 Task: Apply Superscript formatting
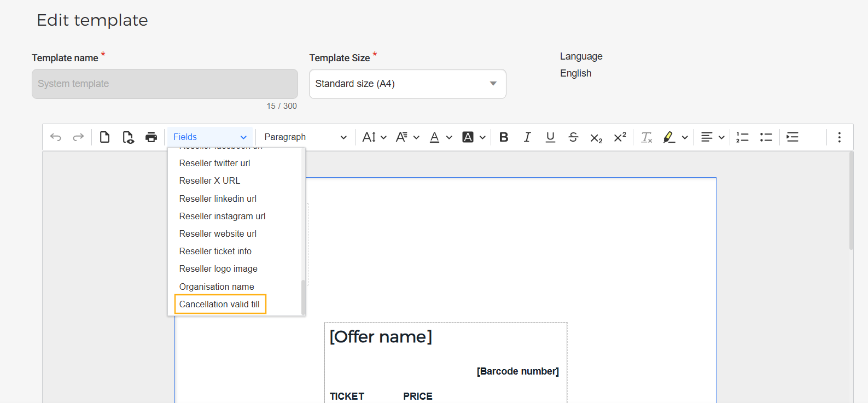coord(620,137)
